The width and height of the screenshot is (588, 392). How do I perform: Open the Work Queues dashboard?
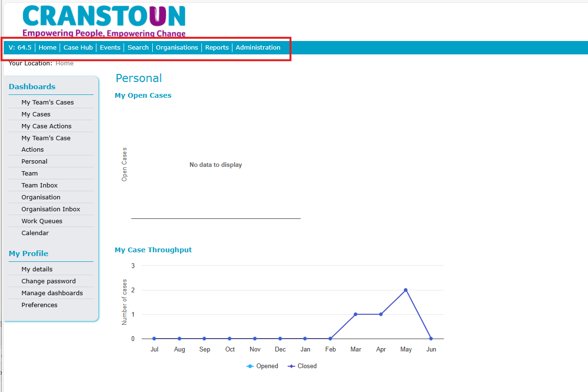42,221
